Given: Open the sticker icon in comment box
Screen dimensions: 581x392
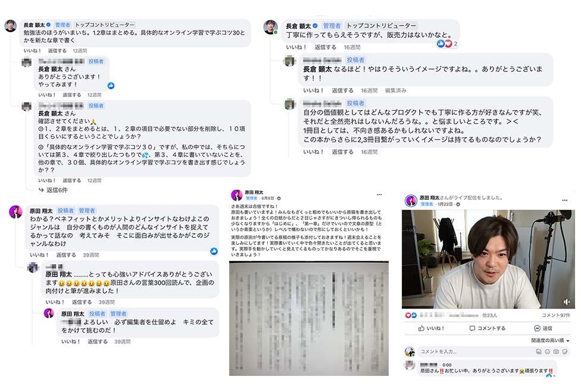Looking at the screenshot, I should pyautogui.click(x=565, y=352).
